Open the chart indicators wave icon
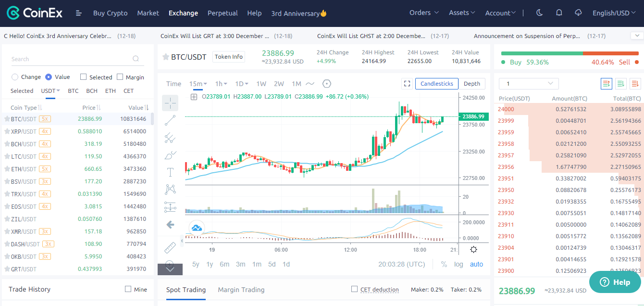Screen dimensions: 644x306 [x=310, y=84]
